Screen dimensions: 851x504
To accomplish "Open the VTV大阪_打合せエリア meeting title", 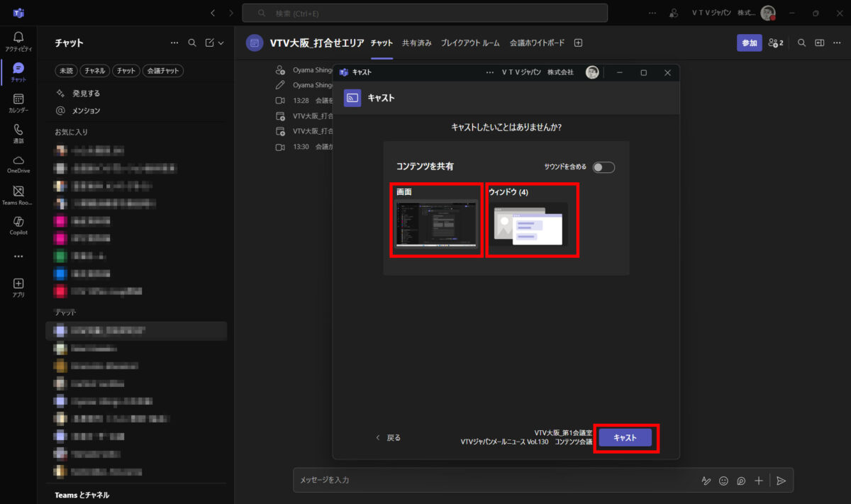I will coord(317,43).
